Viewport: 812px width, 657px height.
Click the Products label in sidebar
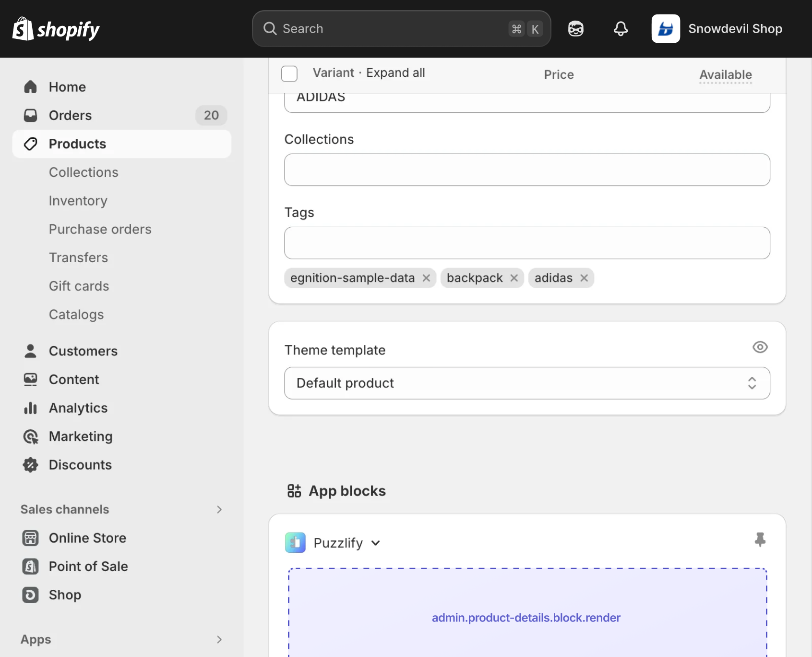click(x=77, y=144)
